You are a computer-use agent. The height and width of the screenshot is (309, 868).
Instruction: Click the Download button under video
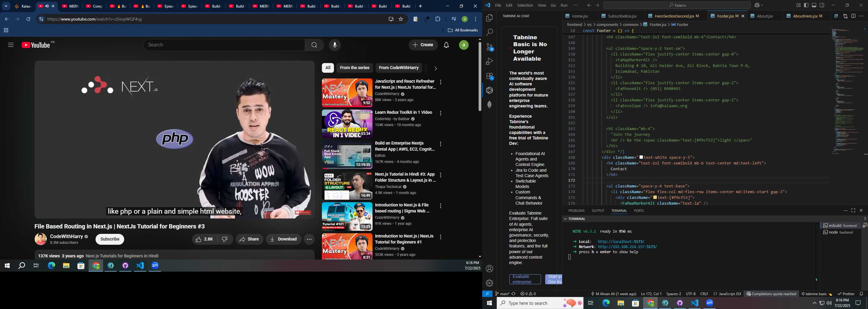point(283,239)
